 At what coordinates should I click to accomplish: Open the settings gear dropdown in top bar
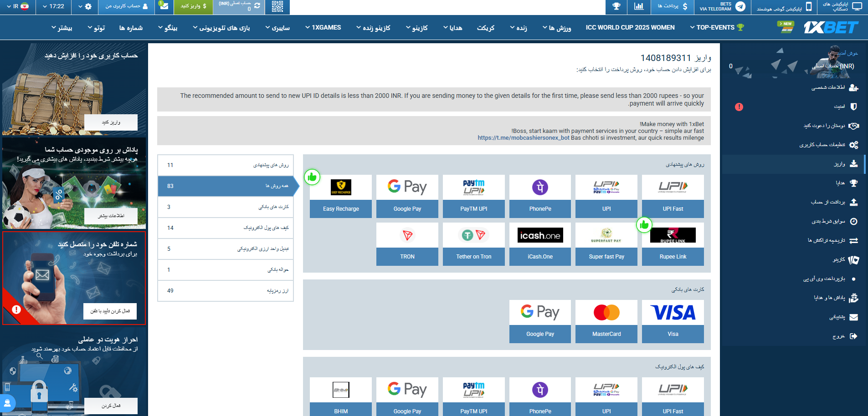coord(85,6)
